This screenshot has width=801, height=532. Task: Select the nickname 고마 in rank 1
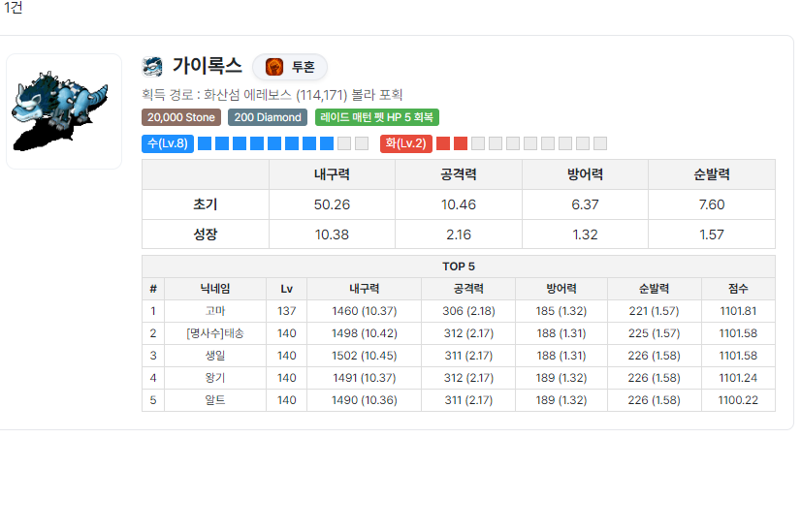coord(215,311)
